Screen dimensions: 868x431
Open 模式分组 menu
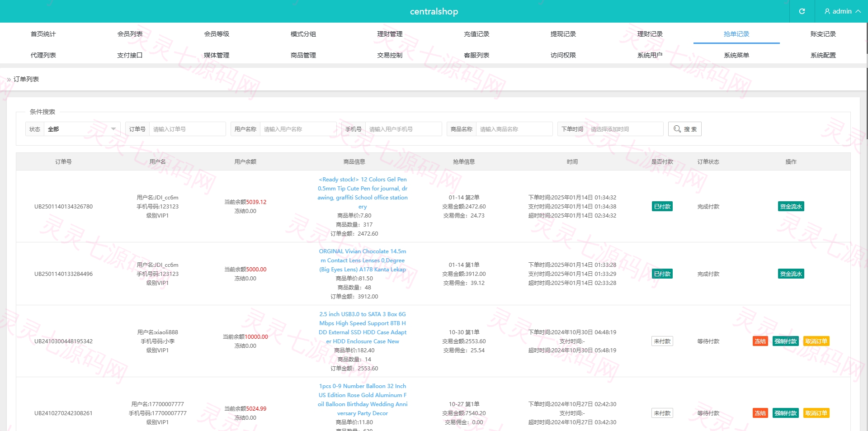click(303, 34)
